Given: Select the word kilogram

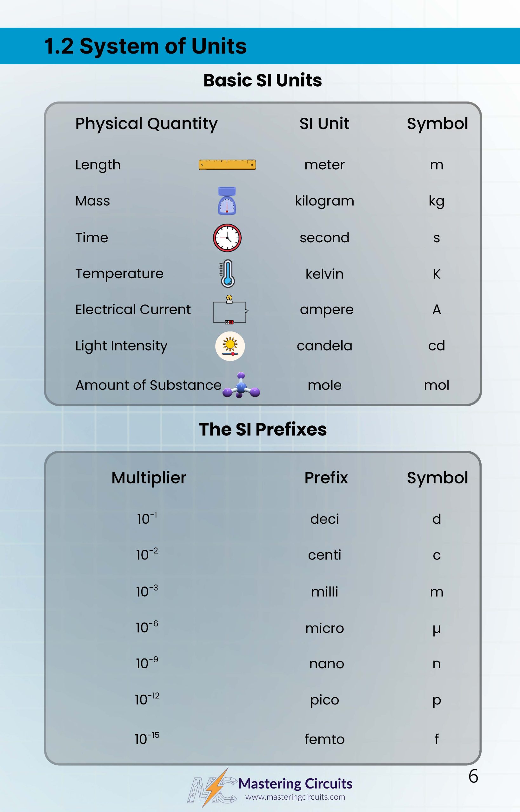Looking at the screenshot, I should pyautogui.click(x=324, y=201).
